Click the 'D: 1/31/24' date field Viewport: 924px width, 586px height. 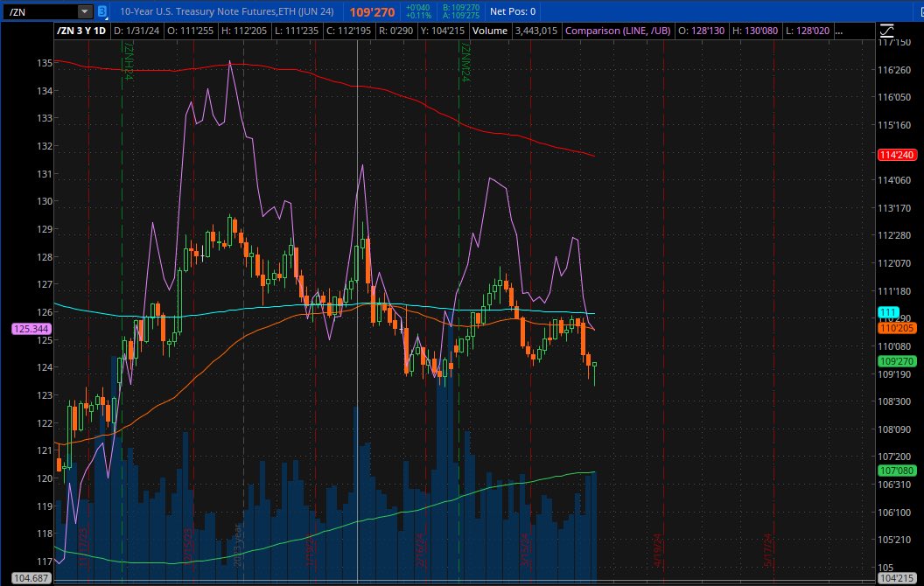136,31
